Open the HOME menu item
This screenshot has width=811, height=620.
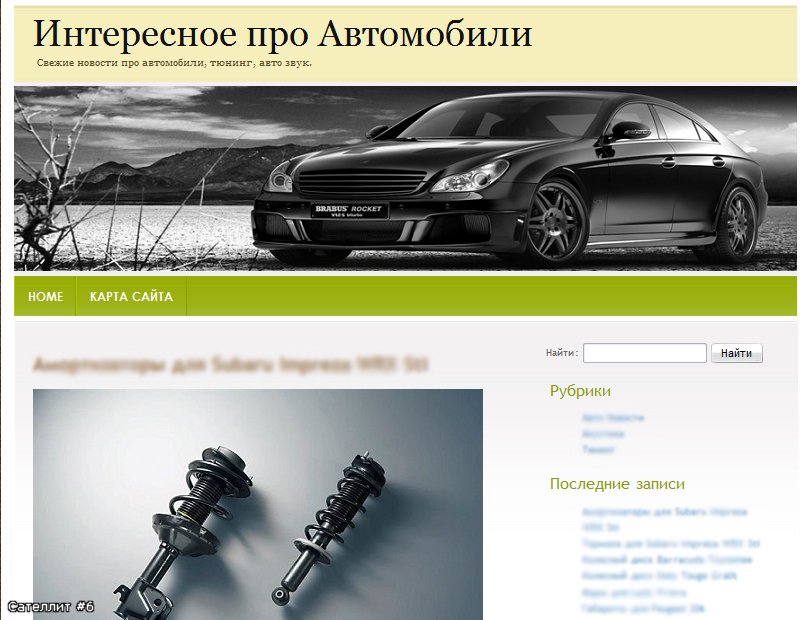(x=46, y=296)
